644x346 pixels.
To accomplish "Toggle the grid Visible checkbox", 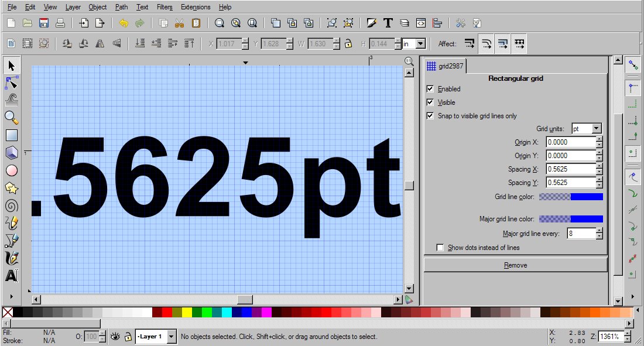I will click(x=430, y=102).
